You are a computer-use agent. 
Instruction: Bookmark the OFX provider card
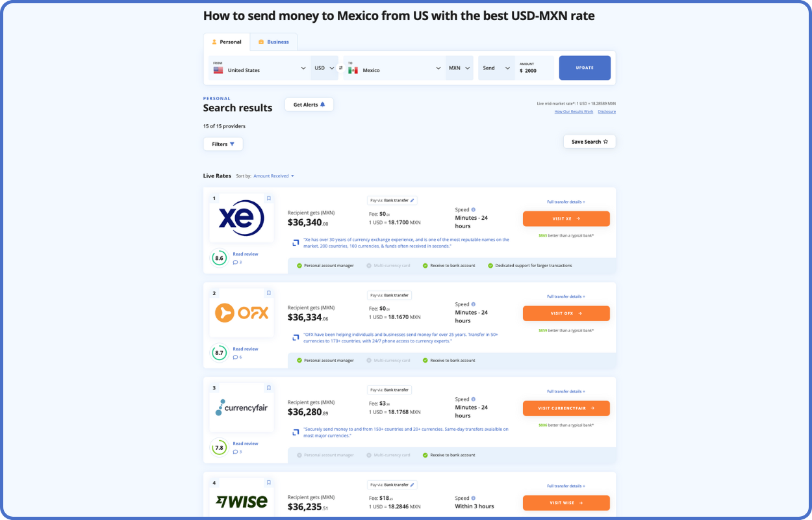coord(269,293)
